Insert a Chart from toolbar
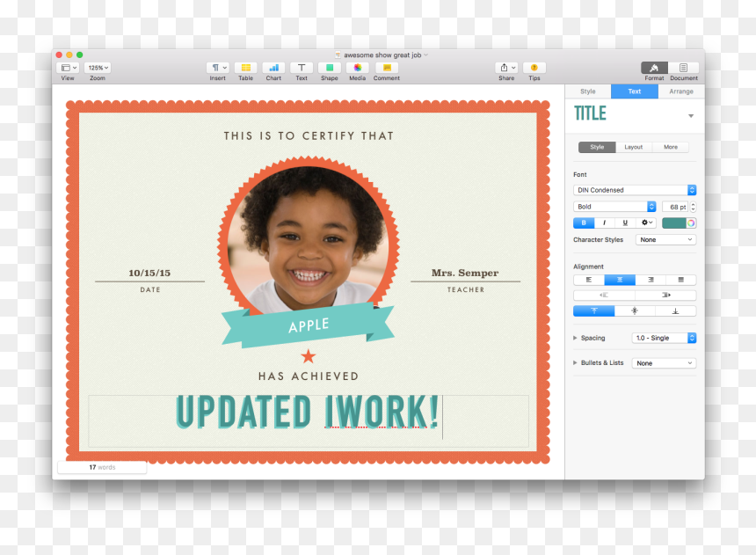The image size is (756, 555). tap(274, 68)
